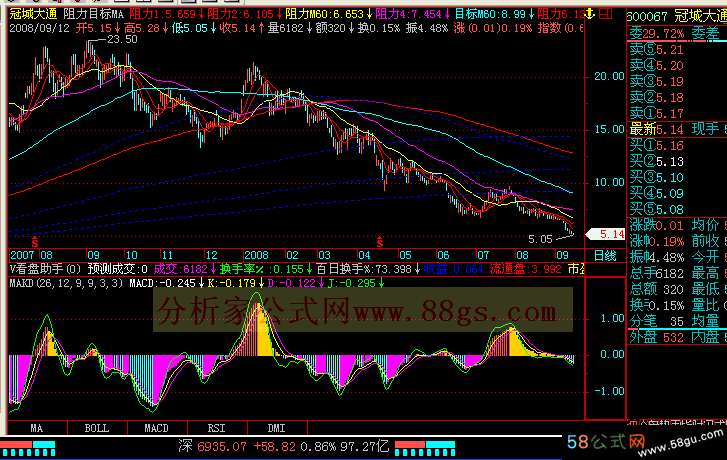This screenshot has height=460, width=727.
Task: Click the 涨跌0.01 change value
Action: (656, 226)
